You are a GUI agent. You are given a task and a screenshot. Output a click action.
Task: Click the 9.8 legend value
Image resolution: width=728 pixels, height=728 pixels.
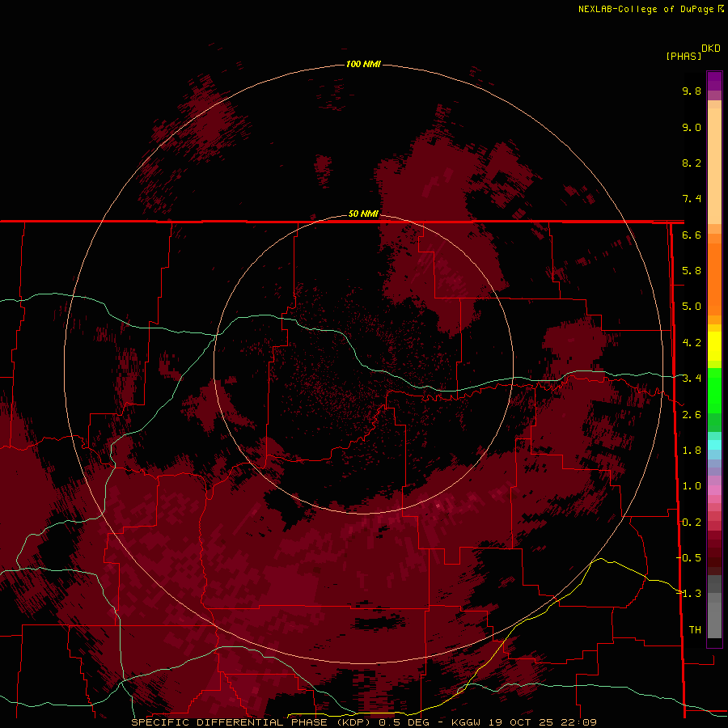click(x=692, y=91)
